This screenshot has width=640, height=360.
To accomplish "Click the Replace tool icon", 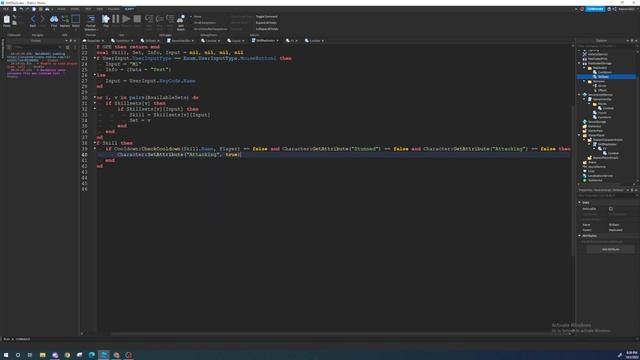I will click(65, 19).
